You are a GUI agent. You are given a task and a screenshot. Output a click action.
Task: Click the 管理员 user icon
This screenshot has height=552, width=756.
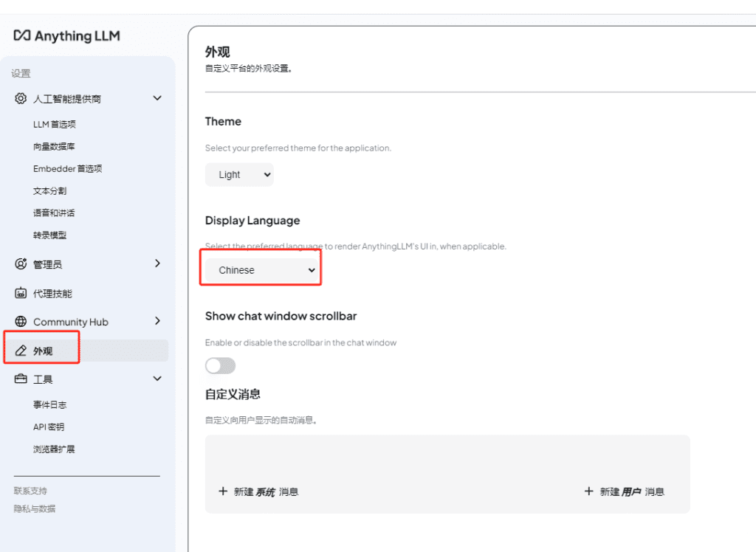point(21,263)
